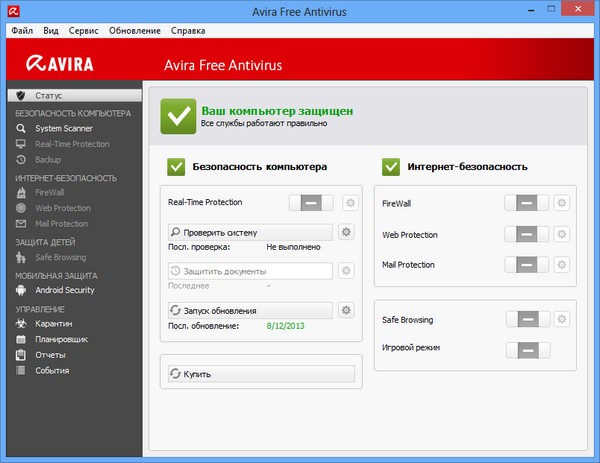This screenshot has height=463, width=600.
Task: Toggle the Real-Time Protection switch
Action: (x=312, y=203)
